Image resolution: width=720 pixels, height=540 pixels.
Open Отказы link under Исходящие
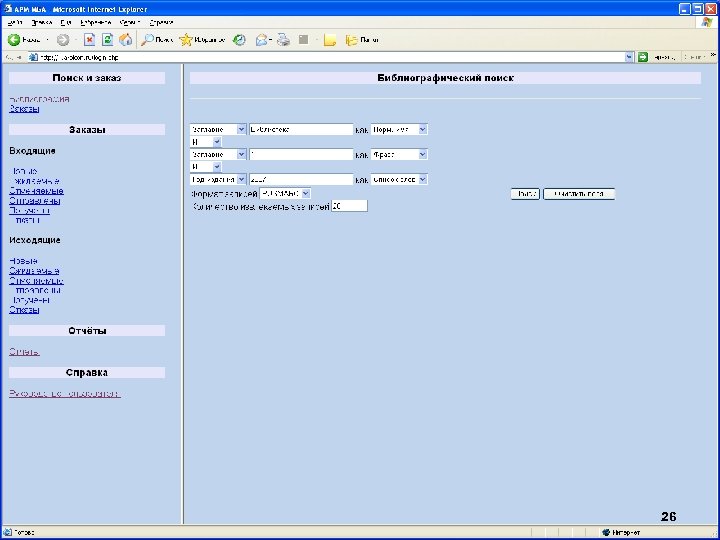[x=24, y=310]
